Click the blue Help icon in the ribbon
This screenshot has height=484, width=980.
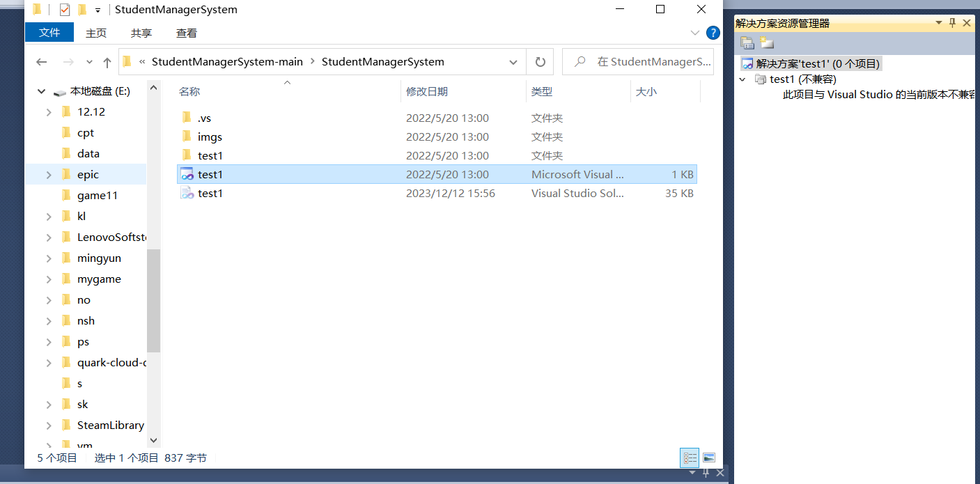[713, 33]
